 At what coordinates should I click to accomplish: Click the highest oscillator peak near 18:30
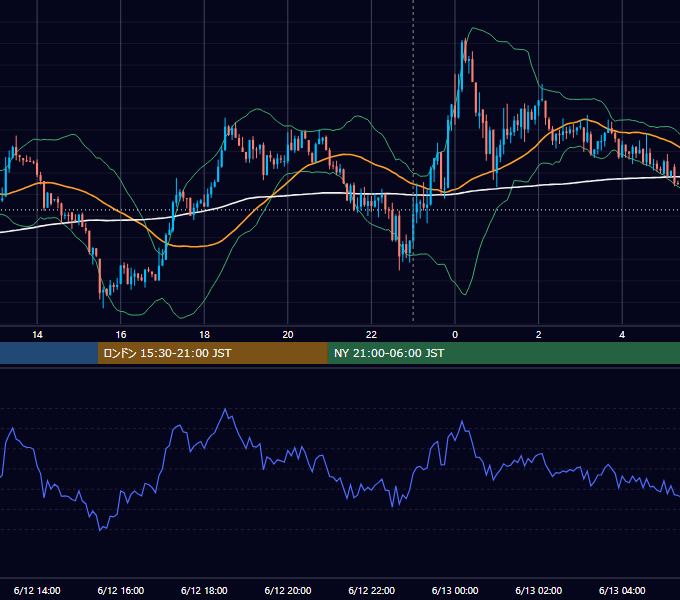[x=225, y=409]
